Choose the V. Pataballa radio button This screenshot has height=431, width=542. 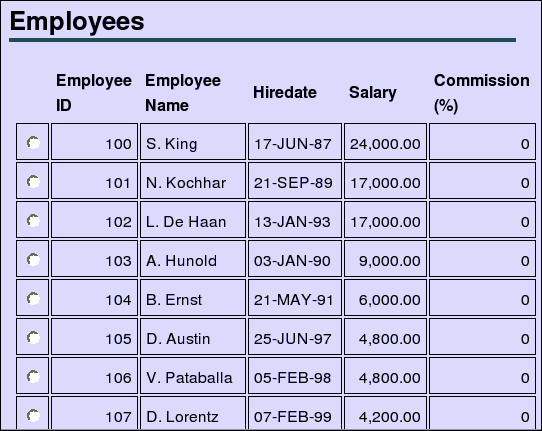[33, 377]
